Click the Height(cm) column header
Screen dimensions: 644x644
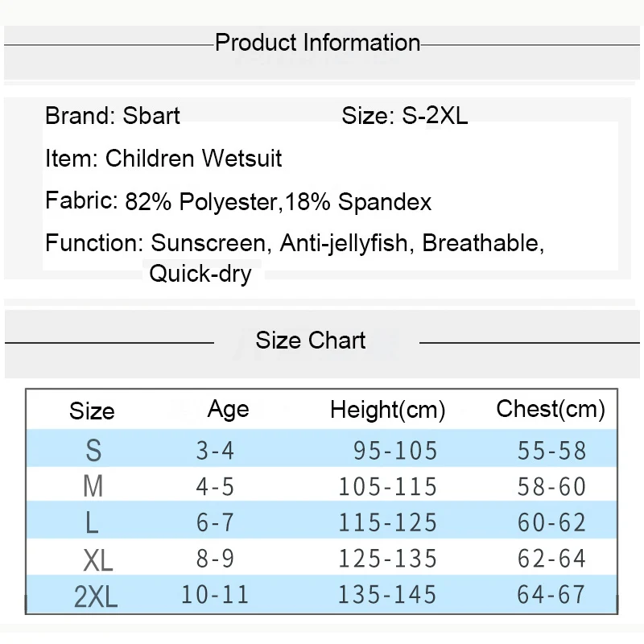pyautogui.click(x=387, y=411)
